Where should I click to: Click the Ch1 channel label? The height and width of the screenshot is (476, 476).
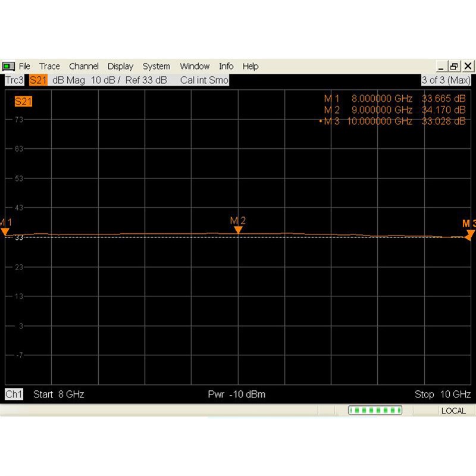click(x=14, y=394)
